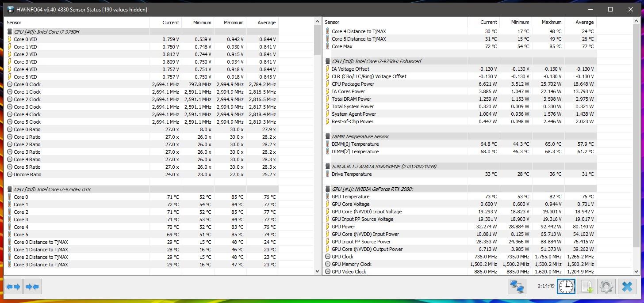Start logging with the sheet plus icon

click(586, 287)
